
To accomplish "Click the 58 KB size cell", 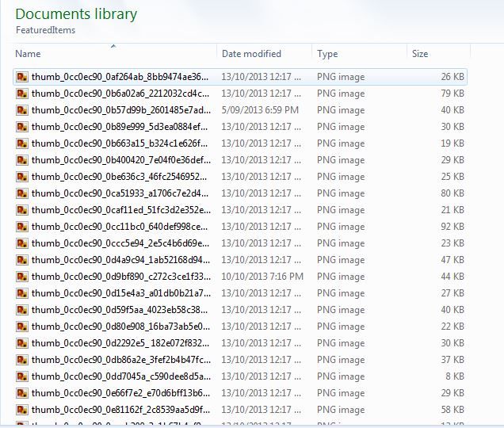I will pyautogui.click(x=452, y=410).
